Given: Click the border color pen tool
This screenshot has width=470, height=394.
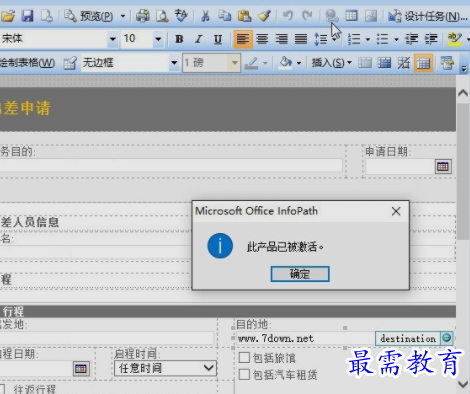Looking at the screenshot, I should point(251,62).
